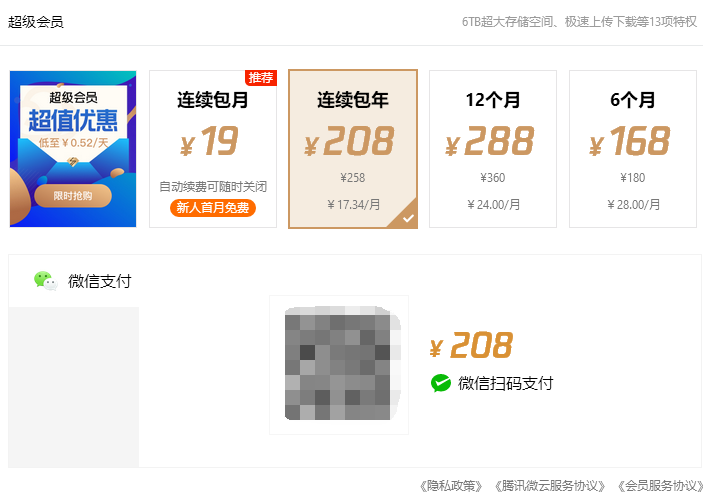Open the 超值优惠 promotional banner

click(73, 149)
